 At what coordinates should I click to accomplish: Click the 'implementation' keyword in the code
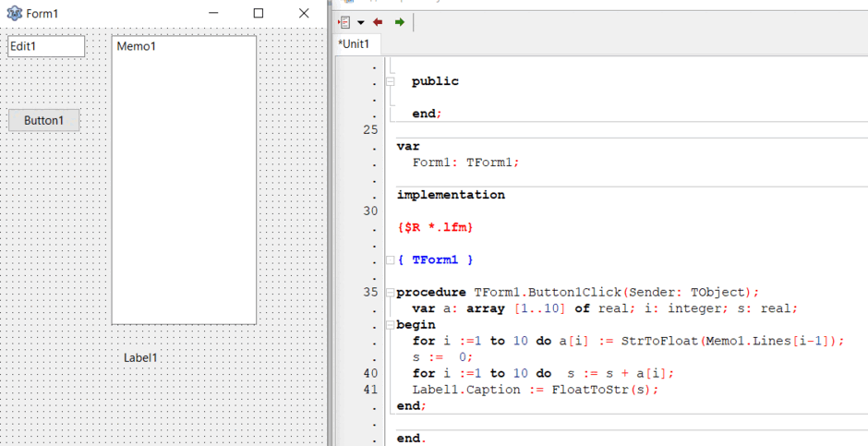click(451, 195)
